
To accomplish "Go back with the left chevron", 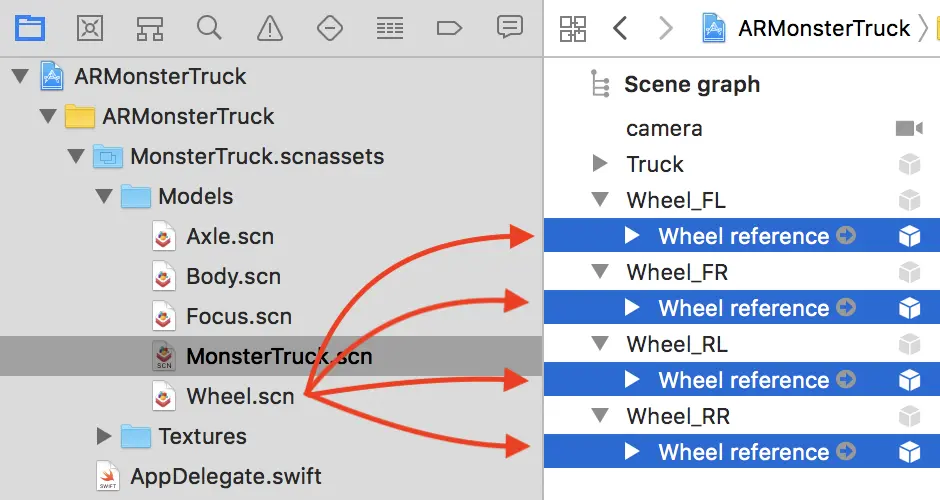I will [x=620, y=28].
